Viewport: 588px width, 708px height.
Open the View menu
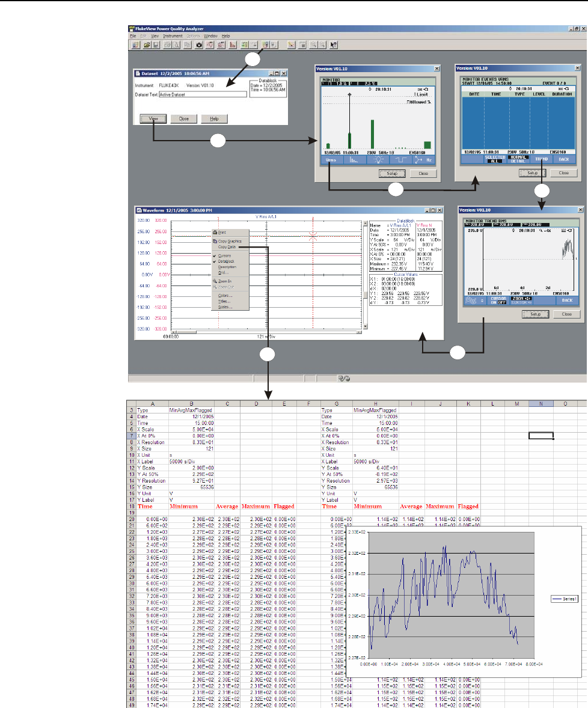(155, 36)
